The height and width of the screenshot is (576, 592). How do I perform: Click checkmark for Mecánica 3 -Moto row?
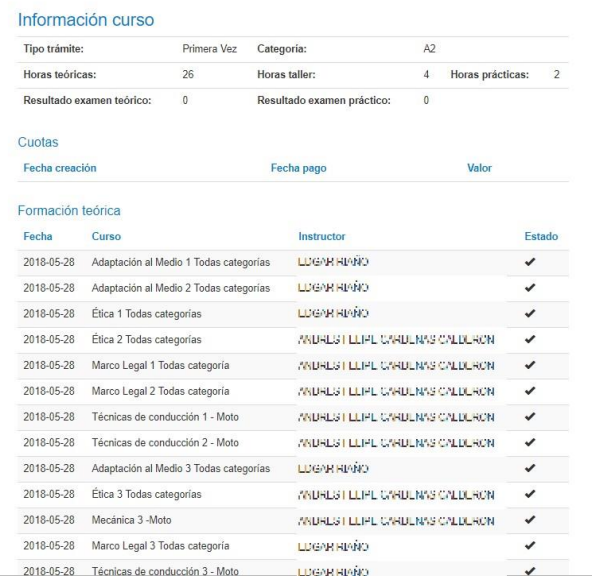pos(530,520)
